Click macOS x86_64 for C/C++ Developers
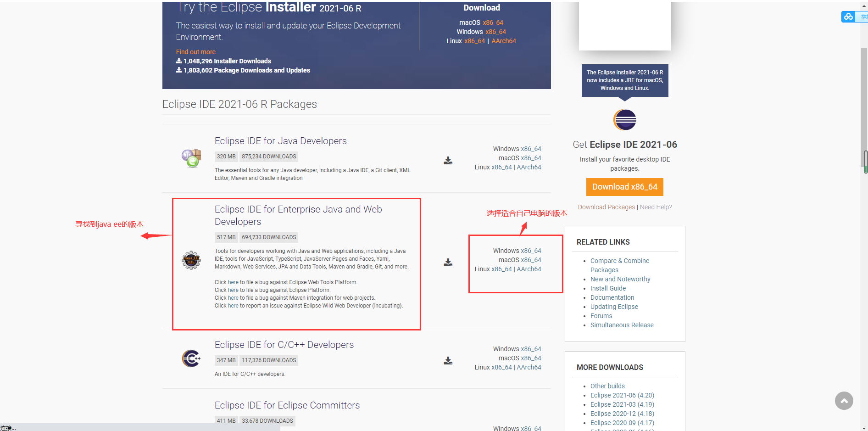This screenshot has width=868, height=431. pos(531,358)
